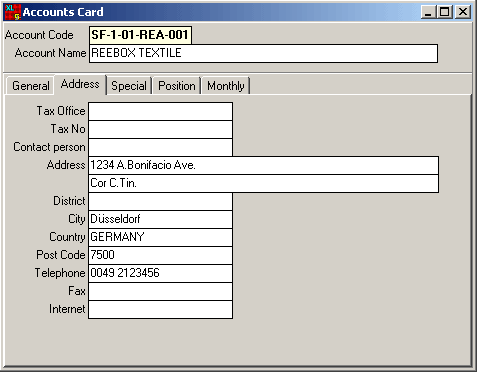477x372 pixels.
Task: Focus the Tax Office input field
Action: coord(160,111)
